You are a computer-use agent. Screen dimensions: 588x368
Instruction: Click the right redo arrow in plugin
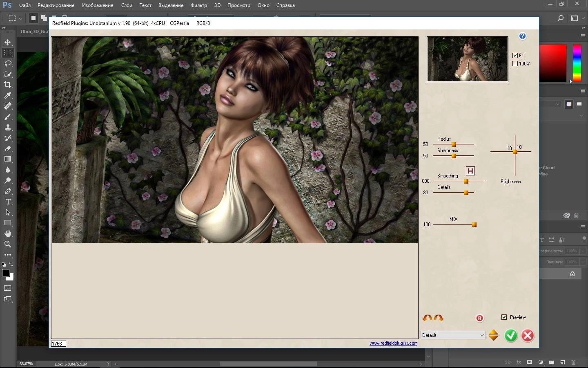439,318
